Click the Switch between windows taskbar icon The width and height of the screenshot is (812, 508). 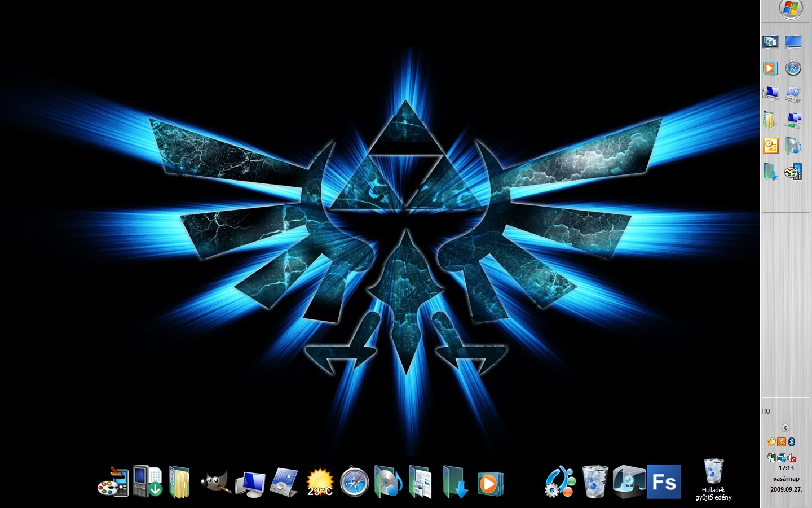770,42
